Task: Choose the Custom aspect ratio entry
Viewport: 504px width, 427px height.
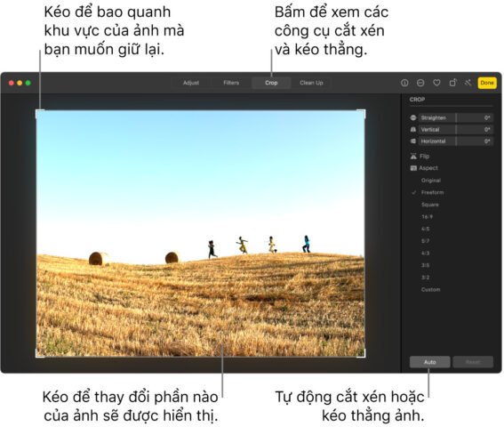Action: 431,290
